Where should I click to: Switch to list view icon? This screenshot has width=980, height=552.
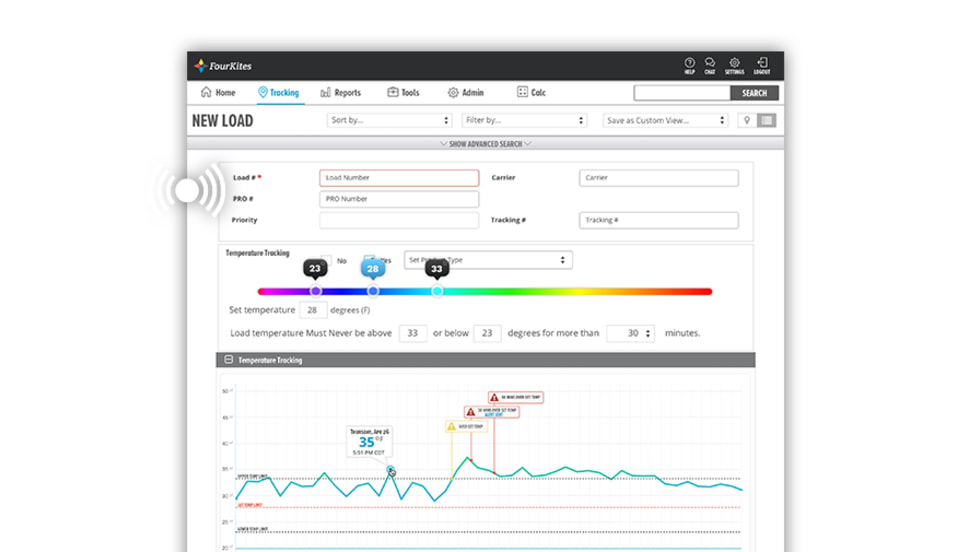tap(766, 120)
